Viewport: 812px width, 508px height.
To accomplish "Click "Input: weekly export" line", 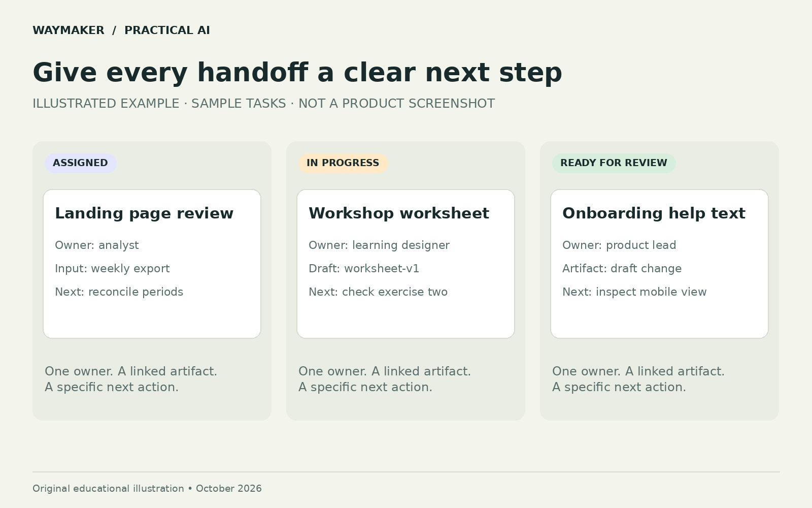I will pyautogui.click(x=112, y=269).
